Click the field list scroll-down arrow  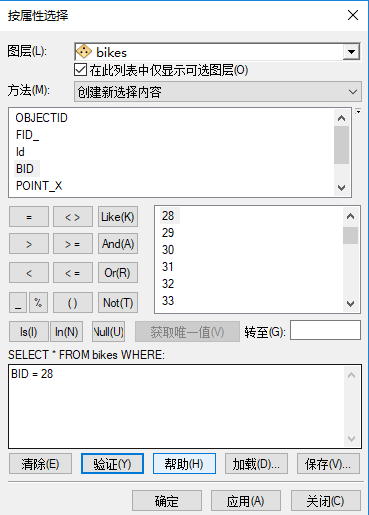[x=341, y=188]
